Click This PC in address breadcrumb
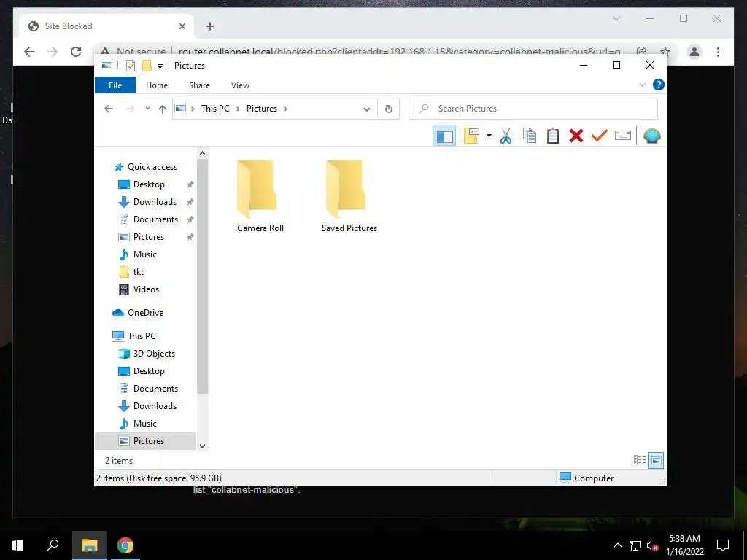The height and width of the screenshot is (560, 747). point(215,109)
